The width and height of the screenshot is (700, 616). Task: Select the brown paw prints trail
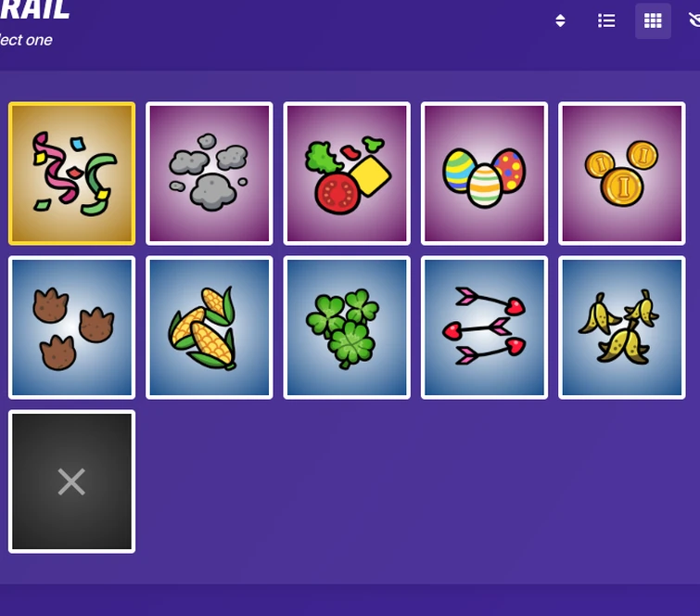72,327
